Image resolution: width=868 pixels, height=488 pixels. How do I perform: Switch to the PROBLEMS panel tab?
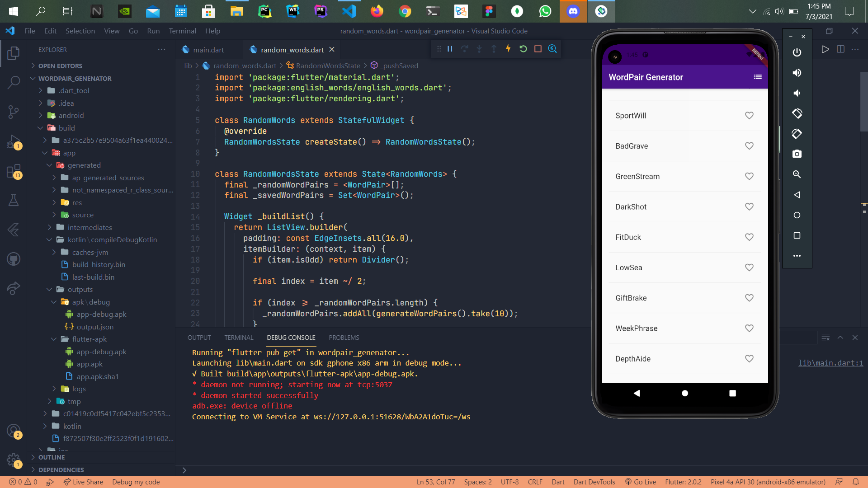coord(344,338)
